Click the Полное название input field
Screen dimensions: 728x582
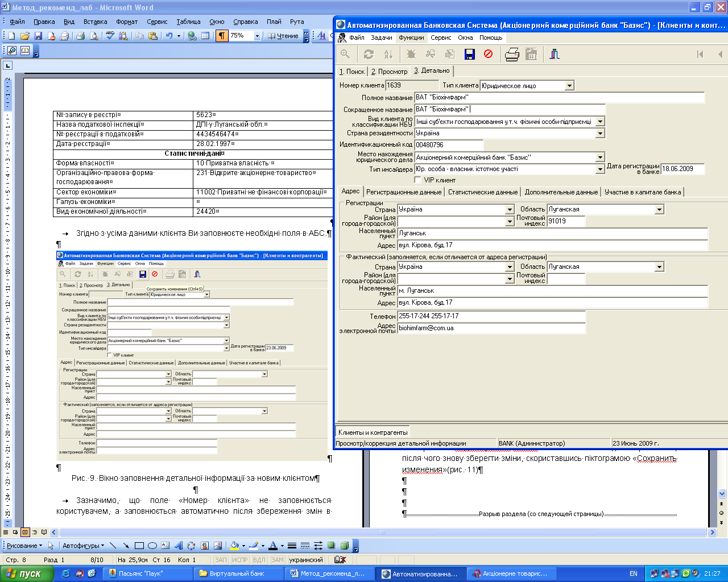(x=560, y=98)
